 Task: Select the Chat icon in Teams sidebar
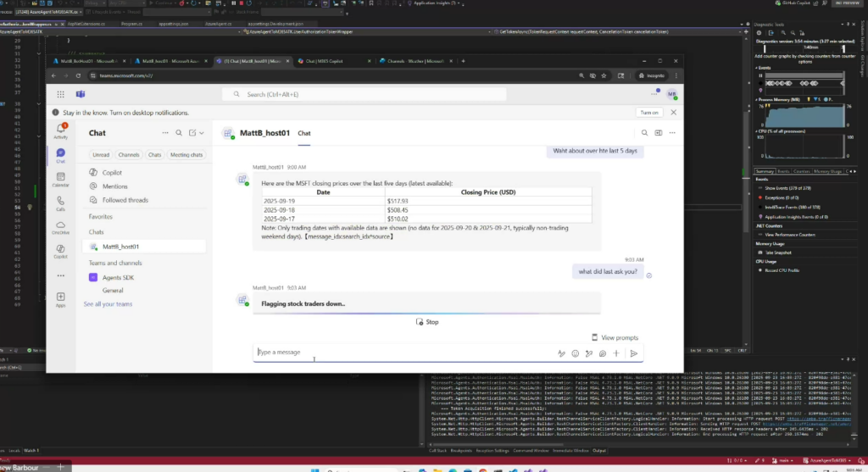pyautogui.click(x=61, y=155)
